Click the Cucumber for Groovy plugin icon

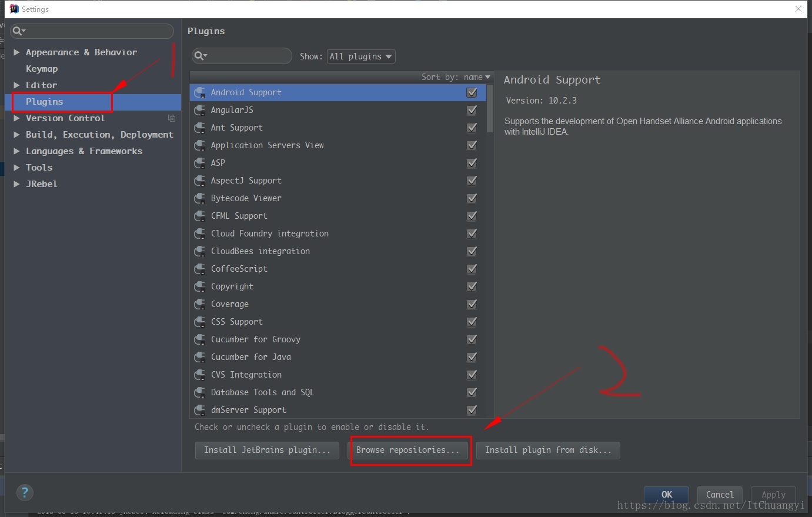coord(200,339)
